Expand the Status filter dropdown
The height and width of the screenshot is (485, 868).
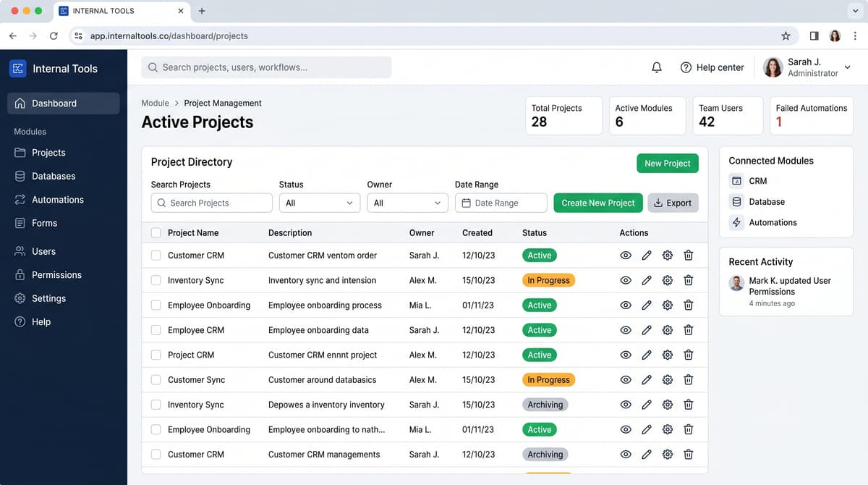(320, 203)
